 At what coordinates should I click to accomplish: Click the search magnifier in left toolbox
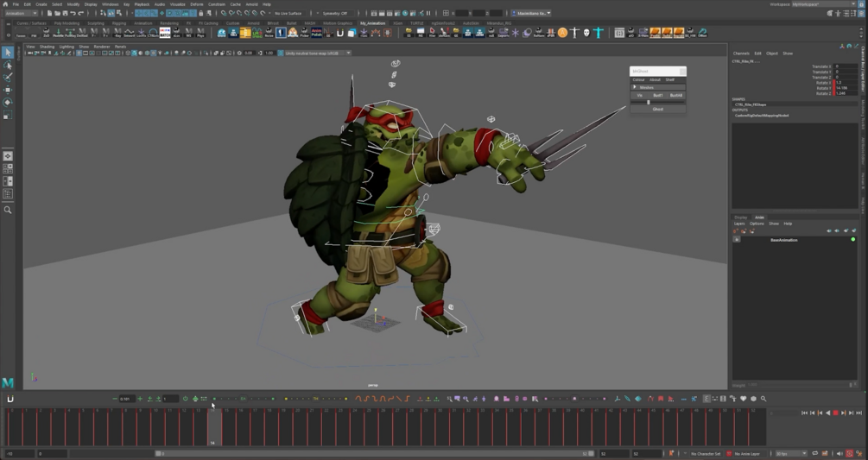[x=8, y=210]
